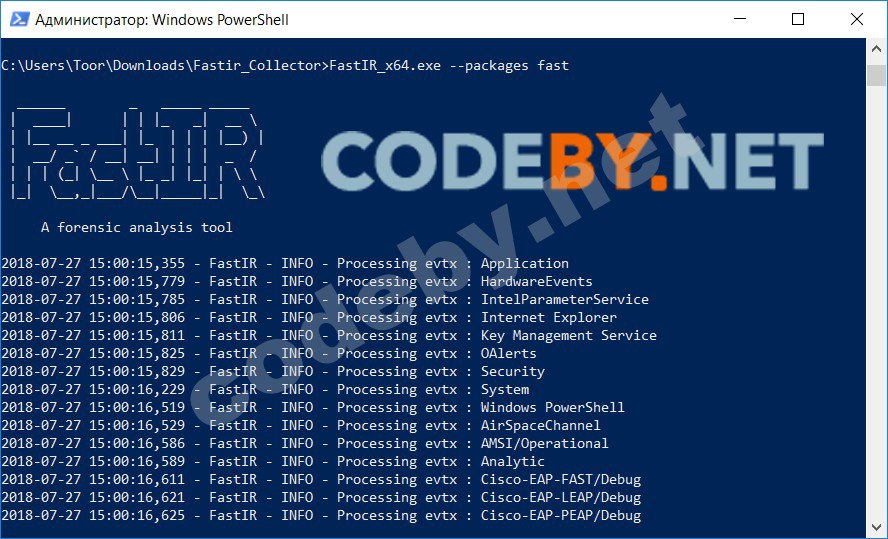Click the log line ending 'System'
This screenshot has width=888, height=539.
point(265,390)
